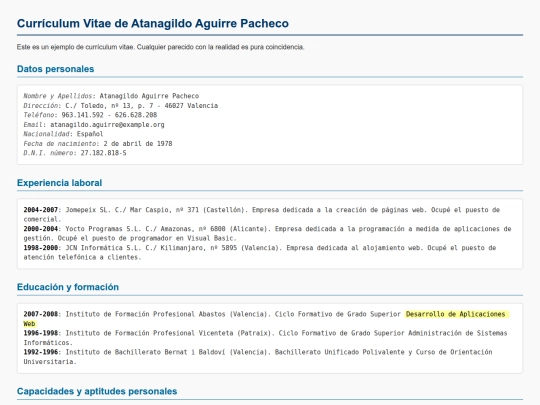The width and height of the screenshot is (540, 405).
Task: Click the Nombre y Apellidos line
Action: 111,96
